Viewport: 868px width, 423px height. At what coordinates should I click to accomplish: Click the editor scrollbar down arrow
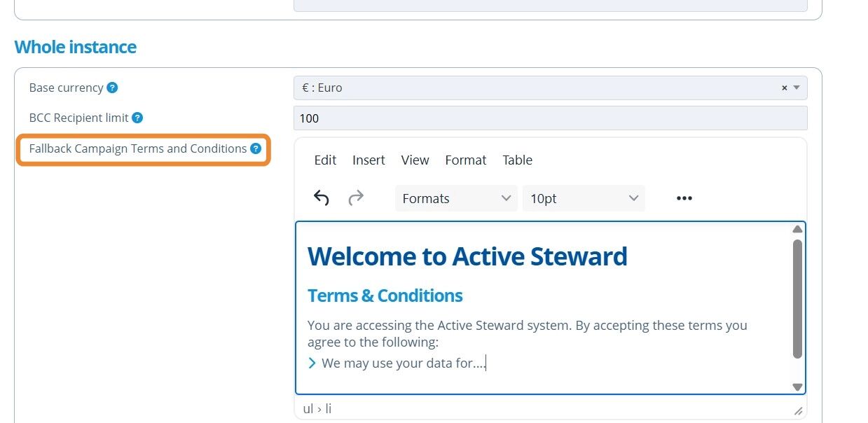point(797,387)
